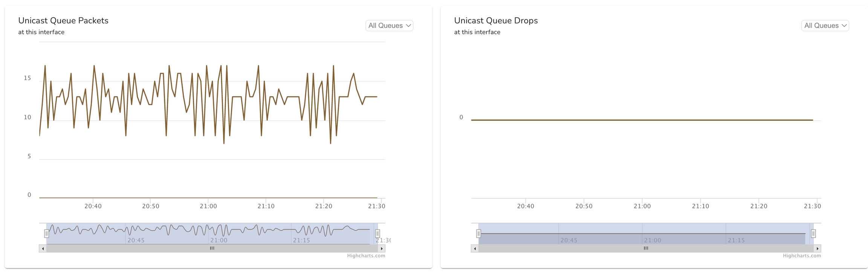Click the flat zero line in Drops chart
The image size is (868, 272).
tap(642, 120)
